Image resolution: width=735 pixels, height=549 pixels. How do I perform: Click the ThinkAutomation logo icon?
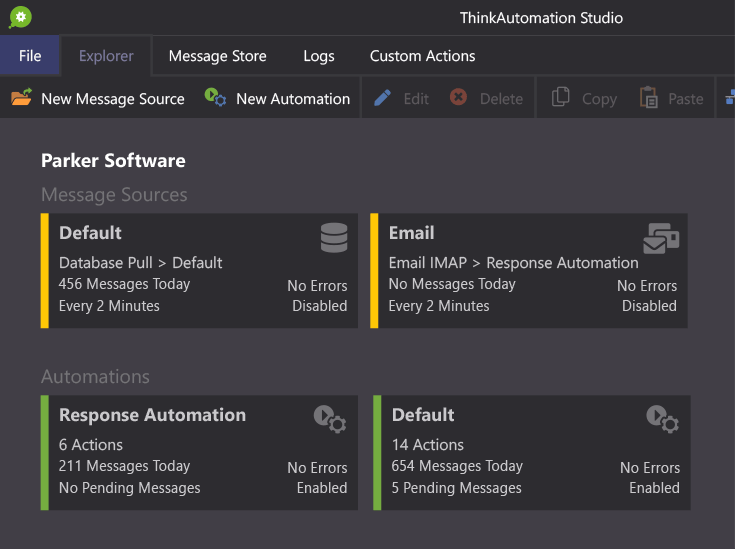(x=20, y=17)
